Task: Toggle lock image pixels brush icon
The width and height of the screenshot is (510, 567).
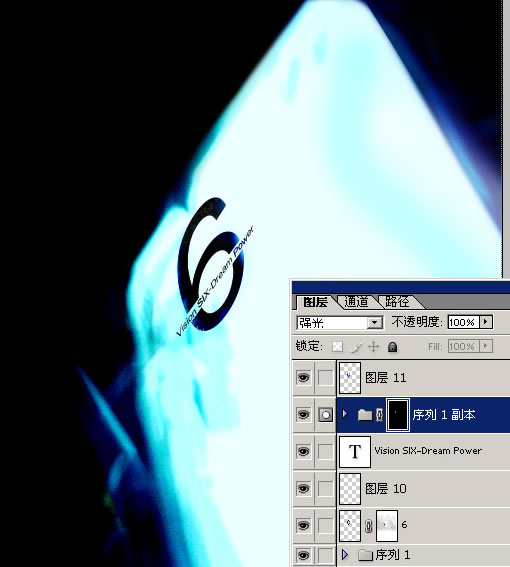Action: point(356,347)
